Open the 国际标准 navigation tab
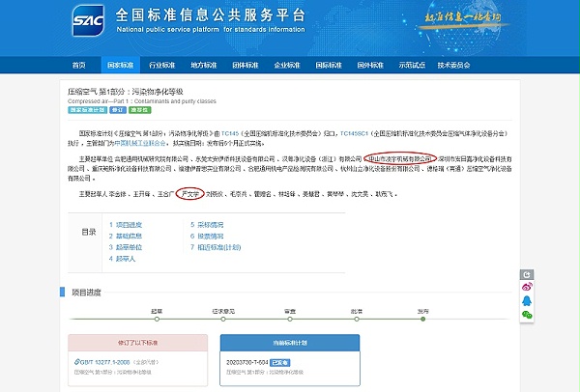The width and height of the screenshot is (580, 392). [329, 66]
